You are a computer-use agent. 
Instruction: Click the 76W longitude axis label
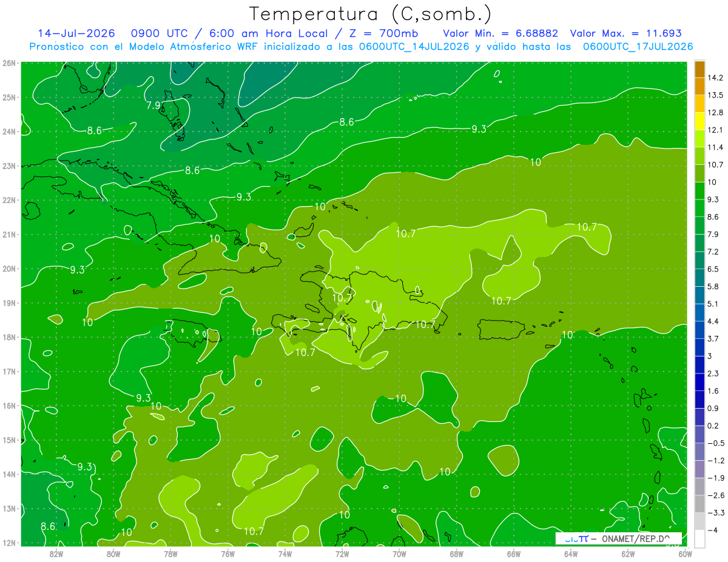coord(227,554)
